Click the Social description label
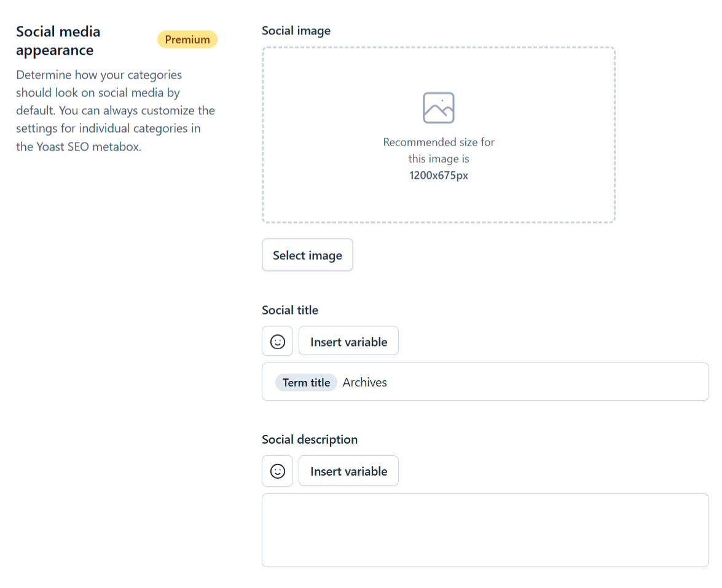722x588 pixels. click(310, 439)
